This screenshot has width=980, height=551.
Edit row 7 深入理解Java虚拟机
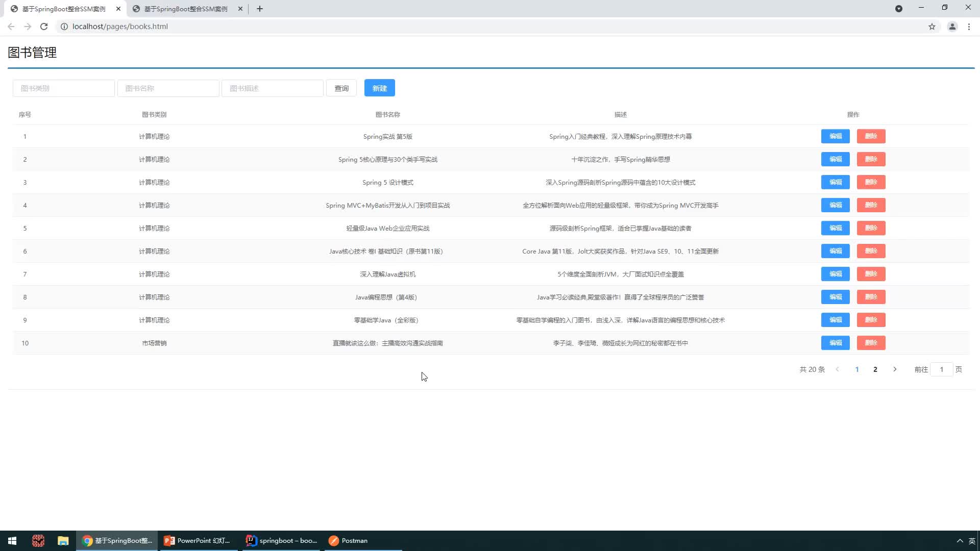click(x=836, y=274)
